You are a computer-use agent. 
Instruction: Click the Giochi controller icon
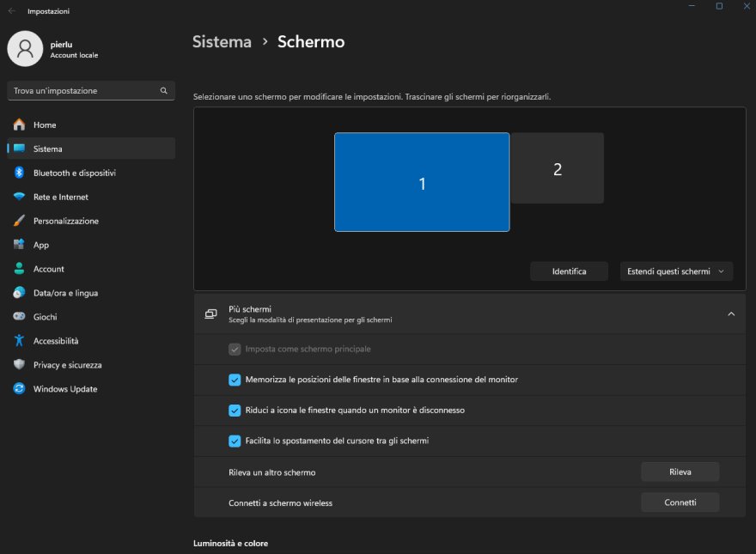pyautogui.click(x=19, y=316)
